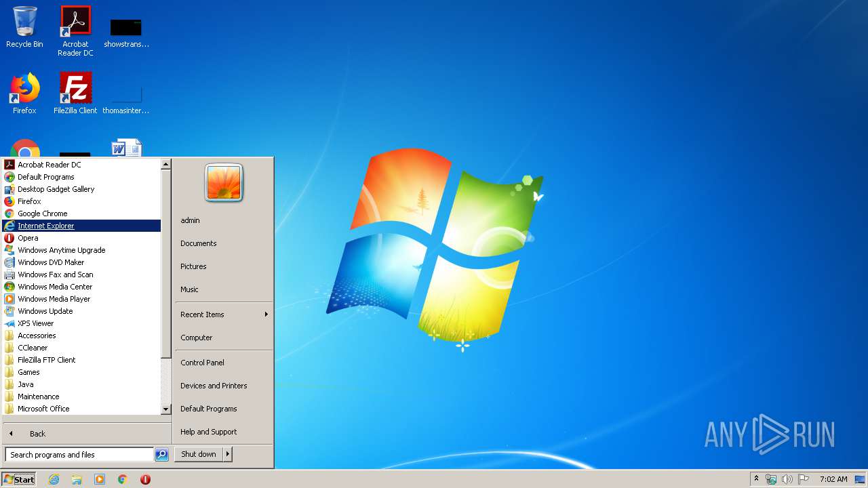
Task: Open Help and Support
Action: (x=223, y=432)
